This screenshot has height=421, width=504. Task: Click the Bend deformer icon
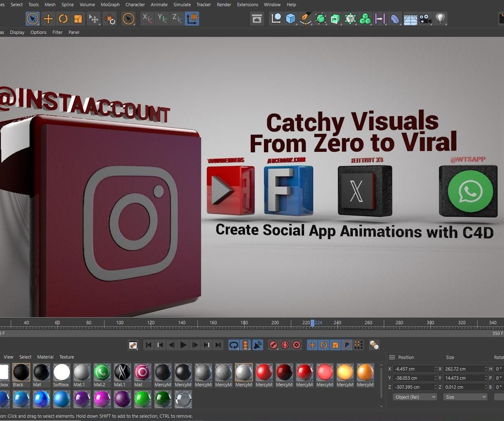coord(395,19)
